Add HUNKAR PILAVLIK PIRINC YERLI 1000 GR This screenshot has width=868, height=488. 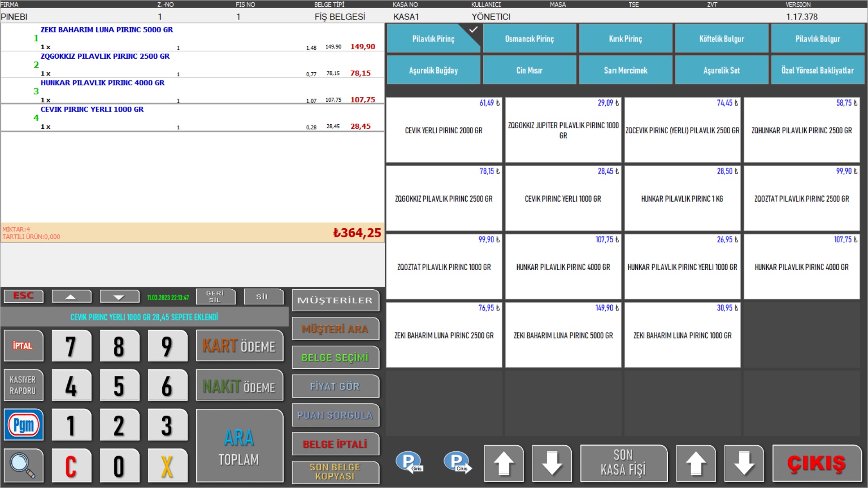tap(683, 267)
